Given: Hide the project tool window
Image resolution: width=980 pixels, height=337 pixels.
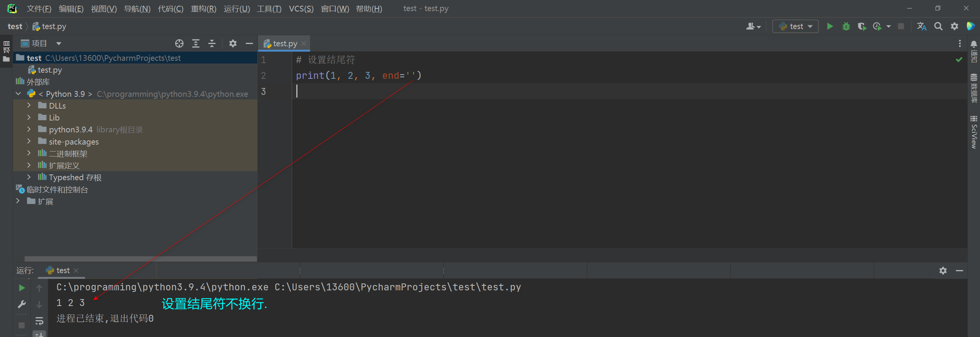Looking at the screenshot, I should [249, 44].
